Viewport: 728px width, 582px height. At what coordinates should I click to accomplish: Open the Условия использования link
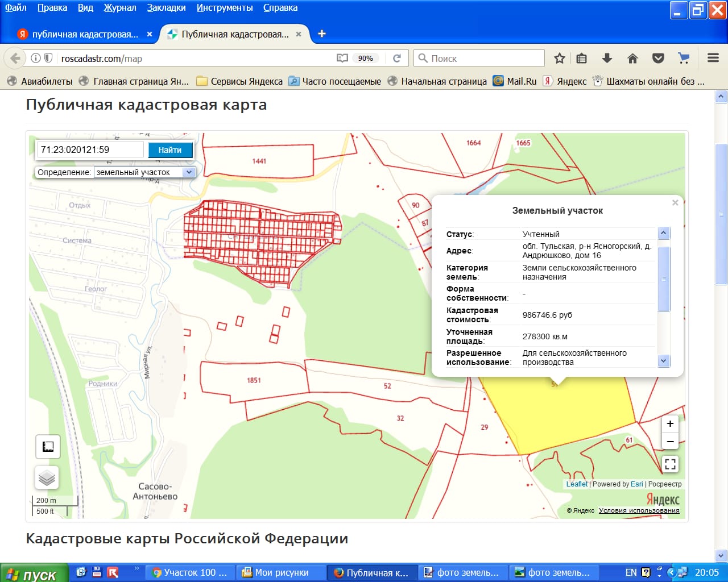click(639, 510)
